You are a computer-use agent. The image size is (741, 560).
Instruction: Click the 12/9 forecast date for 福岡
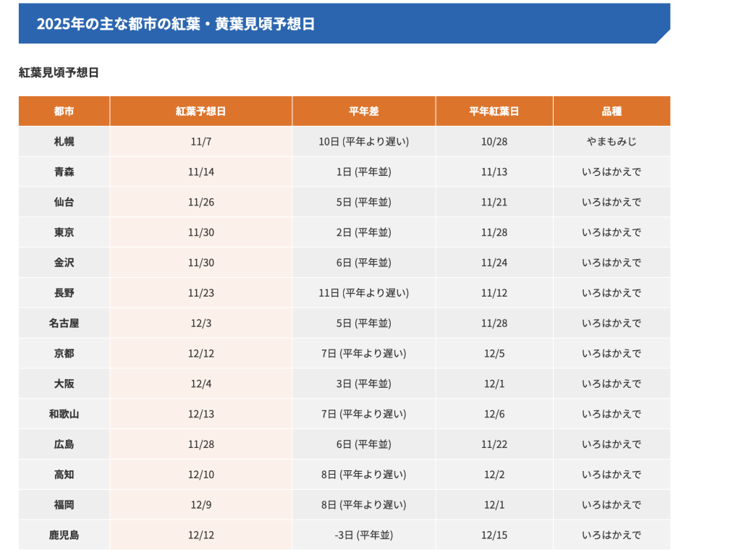click(200, 505)
